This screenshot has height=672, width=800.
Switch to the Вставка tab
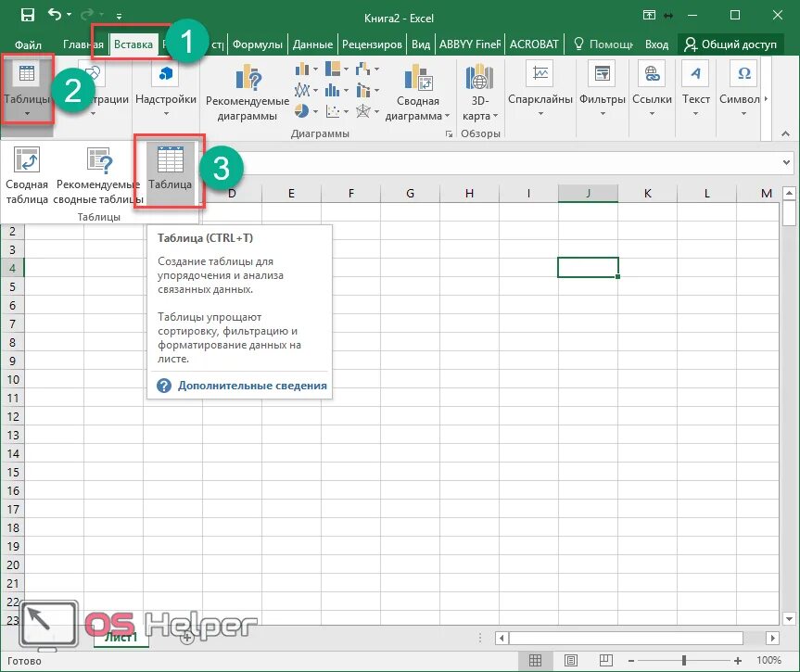click(133, 44)
